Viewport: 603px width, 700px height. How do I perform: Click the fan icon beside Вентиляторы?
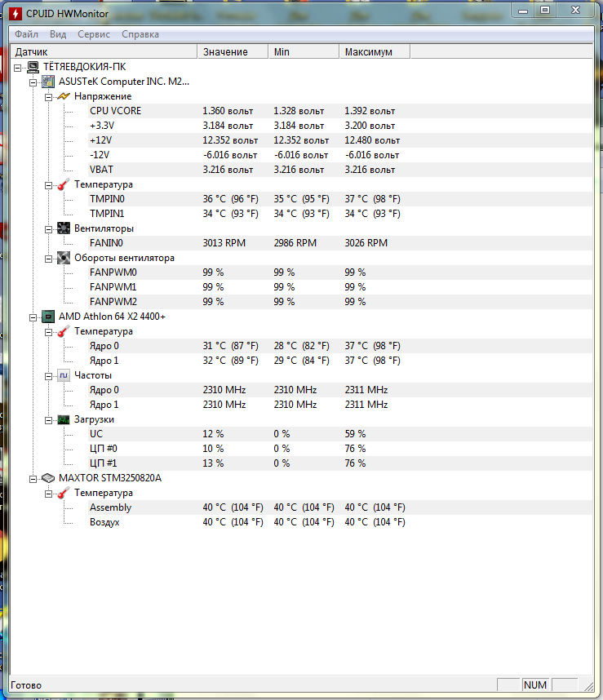pyautogui.click(x=64, y=228)
